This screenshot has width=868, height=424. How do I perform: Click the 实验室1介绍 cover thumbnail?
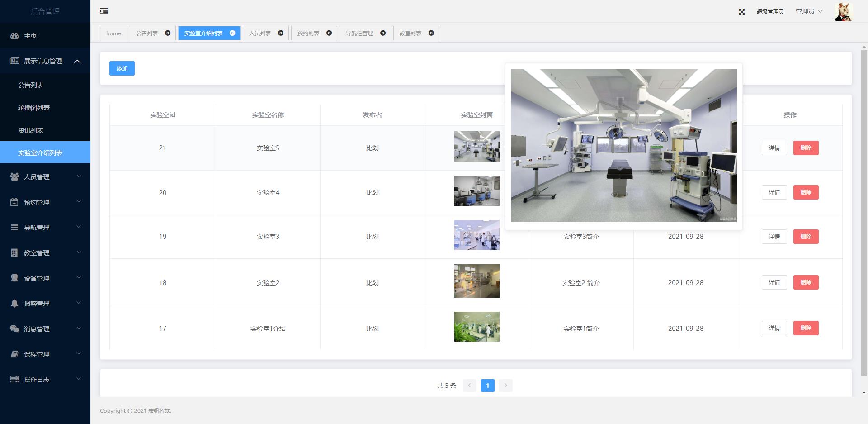tap(477, 327)
